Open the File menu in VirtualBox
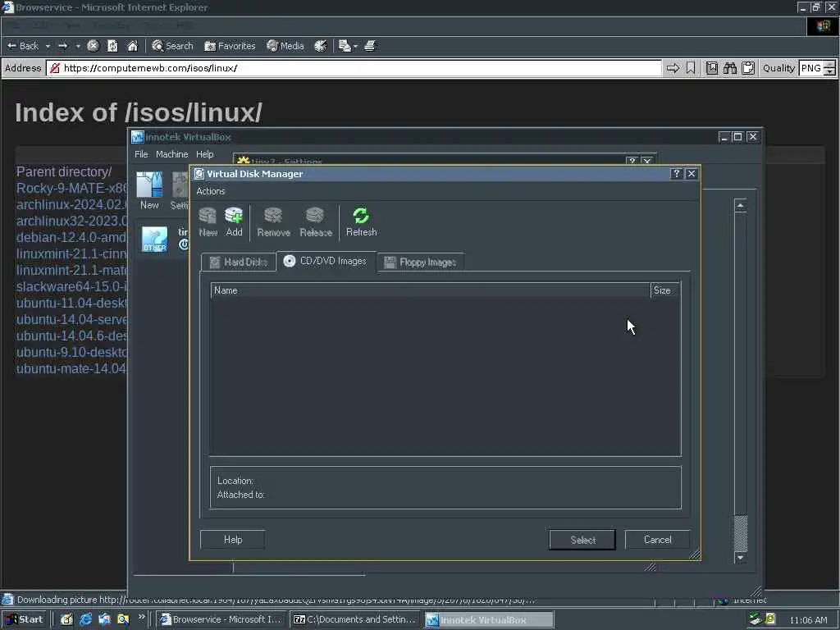Viewport: 840px width, 630px height. coord(141,154)
